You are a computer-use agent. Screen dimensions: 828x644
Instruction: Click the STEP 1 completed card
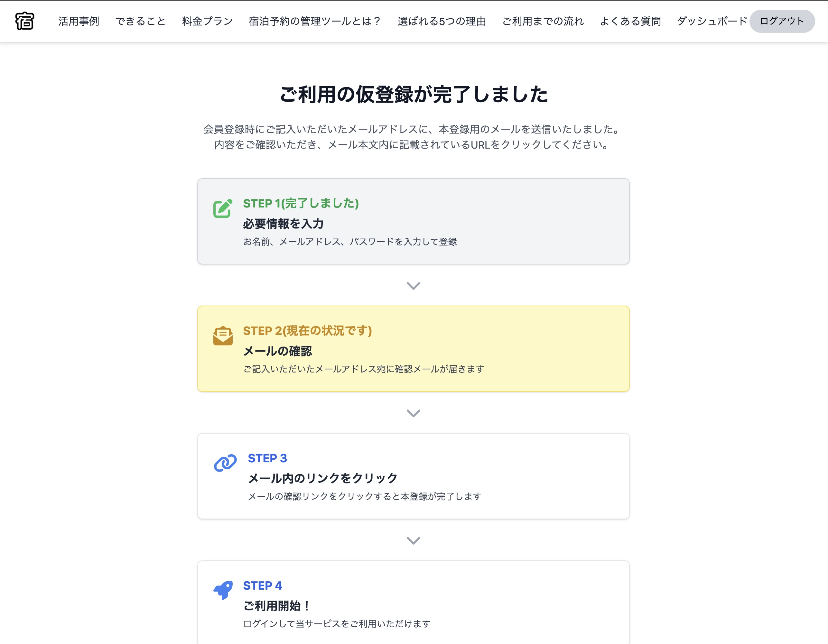[x=414, y=221]
